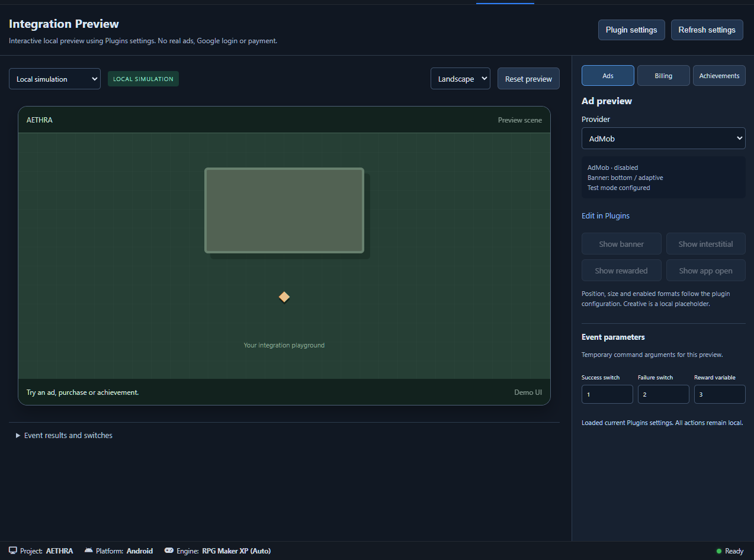Click 'RPG Maker XP (Auto)' engine text
The width and height of the screenshot is (754, 560).
click(236, 551)
